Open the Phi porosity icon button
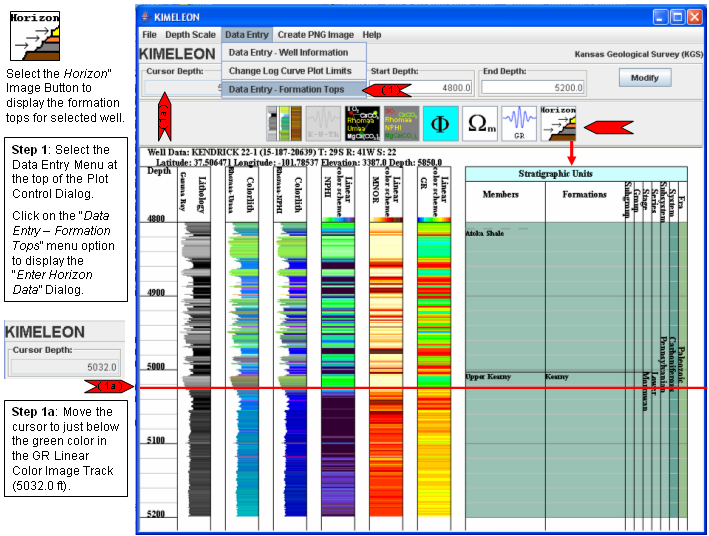Screen dimensions: 709x536 tap(440, 124)
